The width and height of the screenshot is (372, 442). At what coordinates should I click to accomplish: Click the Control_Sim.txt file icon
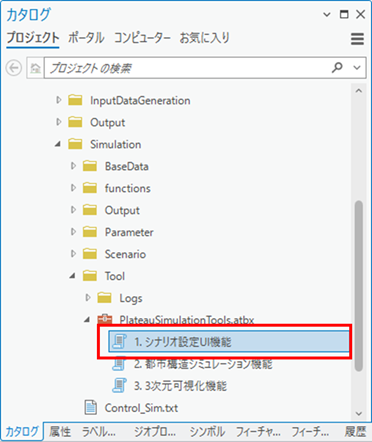(90, 407)
